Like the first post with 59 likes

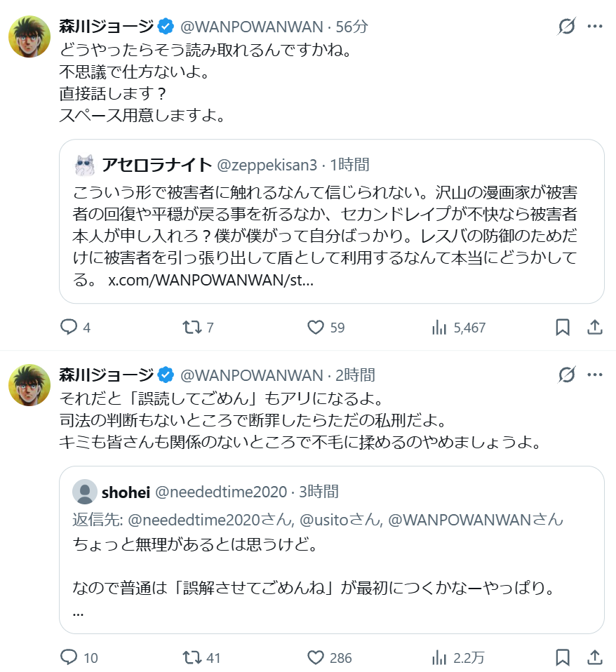(316, 327)
